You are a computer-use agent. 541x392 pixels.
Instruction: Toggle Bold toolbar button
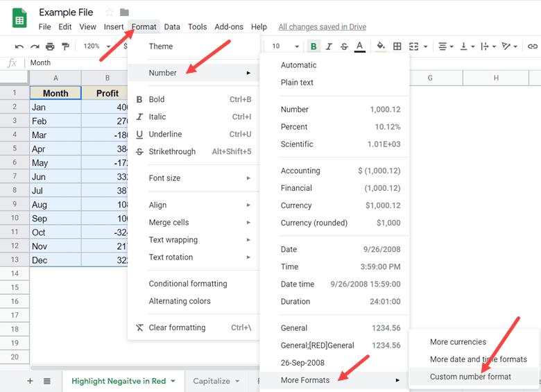[314, 46]
